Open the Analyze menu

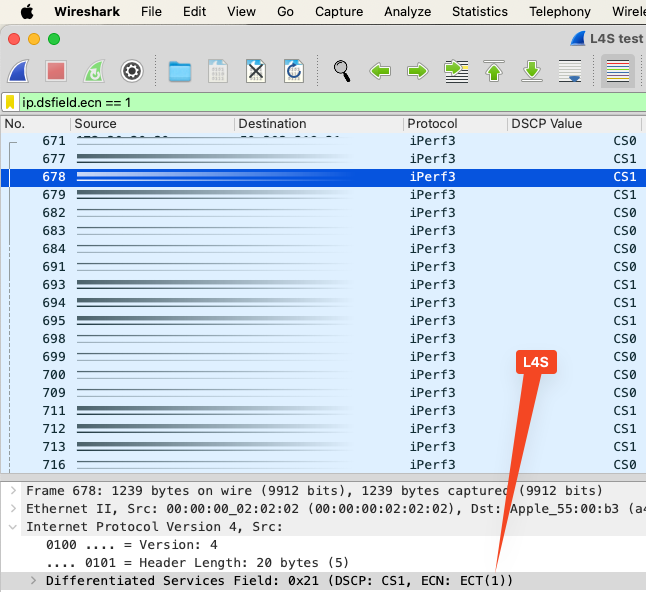pos(407,12)
